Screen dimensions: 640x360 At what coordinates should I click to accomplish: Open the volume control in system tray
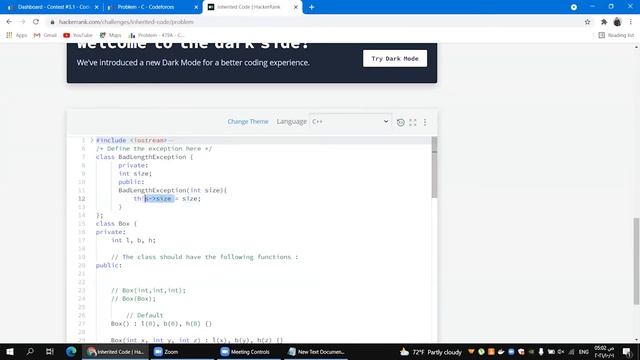coord(561,352)
